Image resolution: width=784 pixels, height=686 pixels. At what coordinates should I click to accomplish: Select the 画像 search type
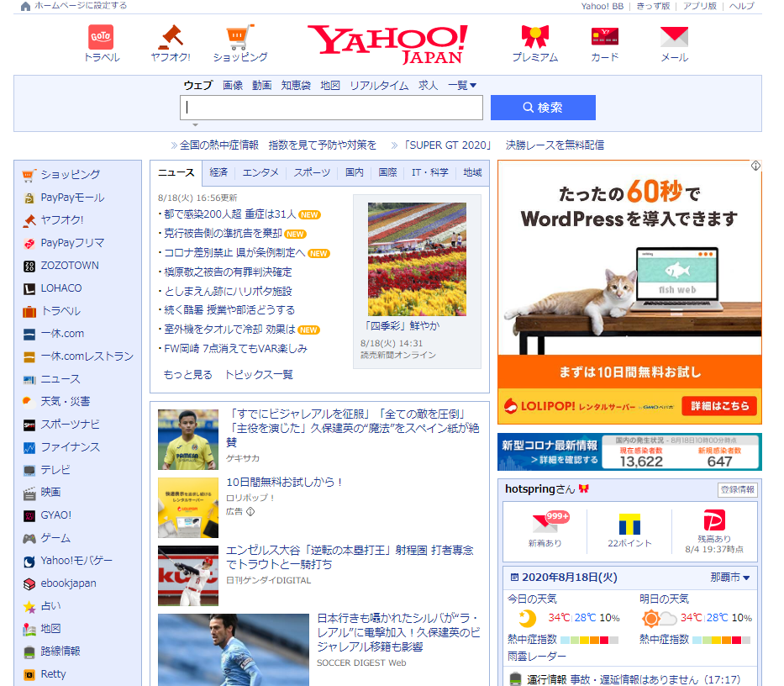[x=233, y=85]
